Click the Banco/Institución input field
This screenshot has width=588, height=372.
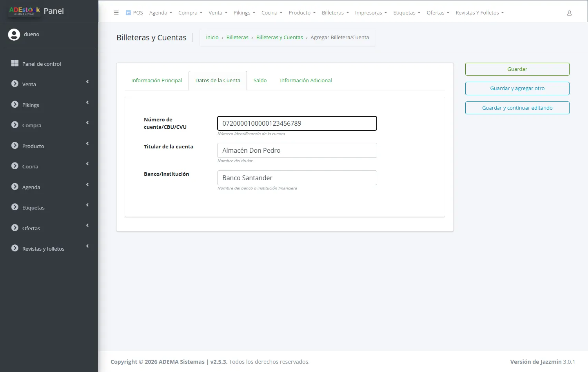pyautogui.click(x=297, y=178)
